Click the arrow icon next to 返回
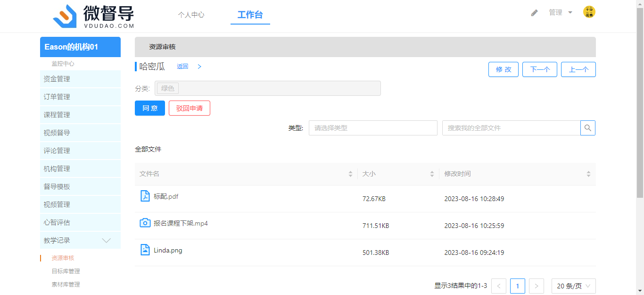Image resolution: width=644 pixels, height=295 pixels. [199, 67]
